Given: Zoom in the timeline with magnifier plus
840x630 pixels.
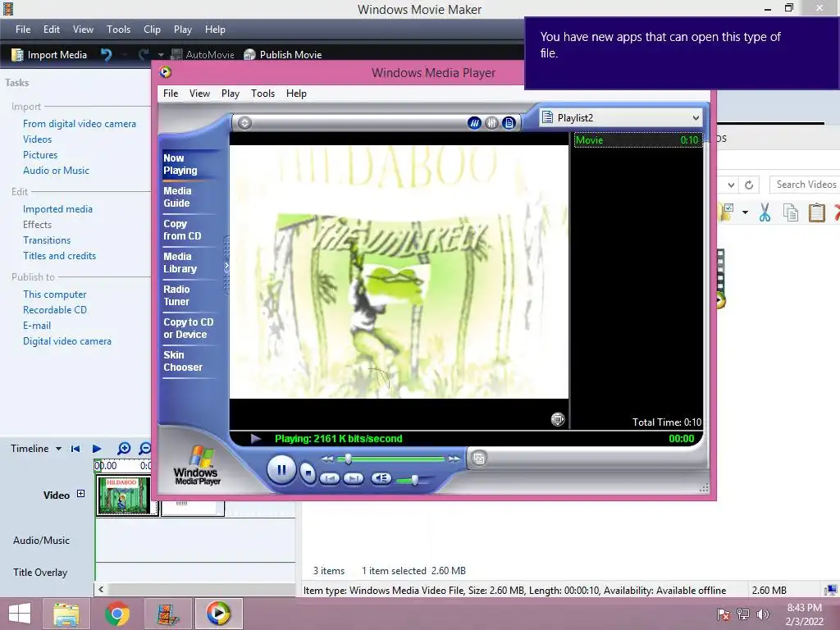Looking at the screenshot, I should tap(124, 449).
